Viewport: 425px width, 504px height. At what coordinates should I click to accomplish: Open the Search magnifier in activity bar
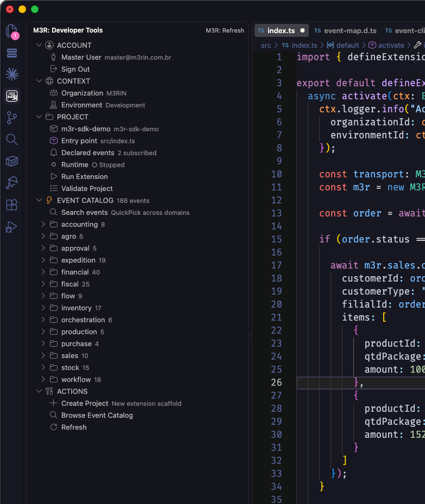12,139
